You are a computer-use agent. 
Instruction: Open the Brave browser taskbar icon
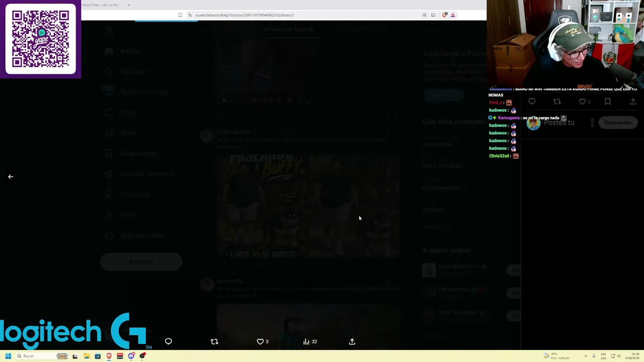[109, 356]
